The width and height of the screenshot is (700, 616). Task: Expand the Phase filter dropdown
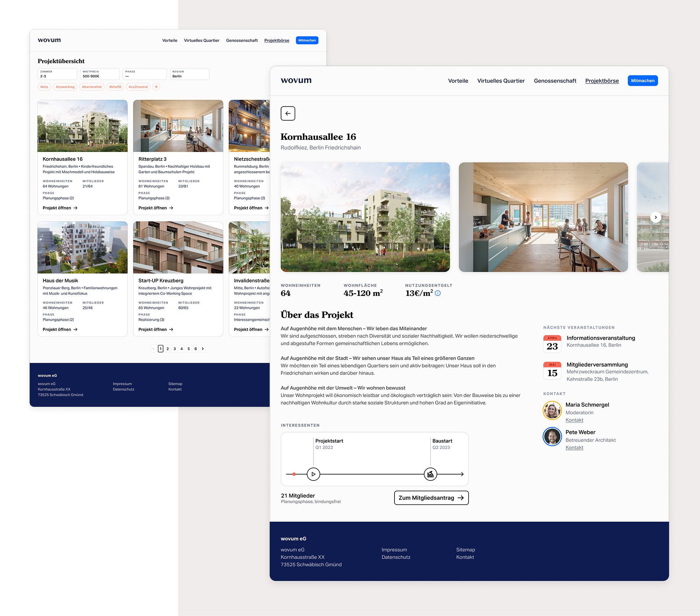pyautogui.click(x=145, y=74)
